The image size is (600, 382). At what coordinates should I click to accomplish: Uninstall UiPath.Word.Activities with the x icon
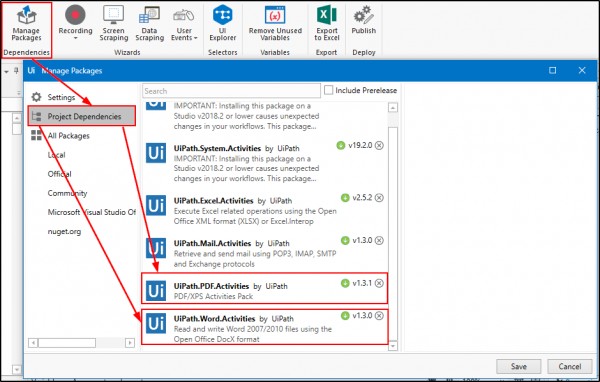379,316
